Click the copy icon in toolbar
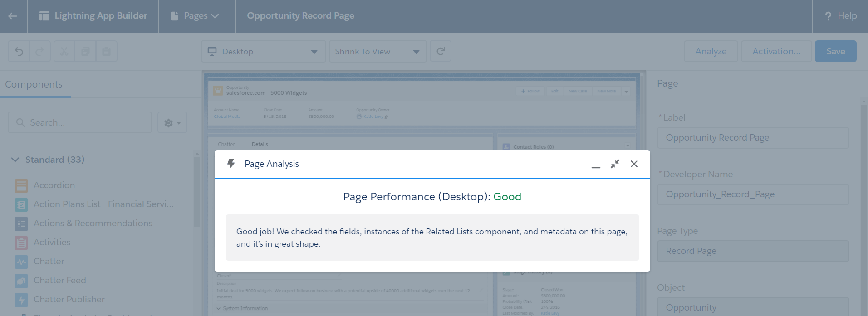The height and width of the screenshot is (316, 868). (x=85, y=51)
